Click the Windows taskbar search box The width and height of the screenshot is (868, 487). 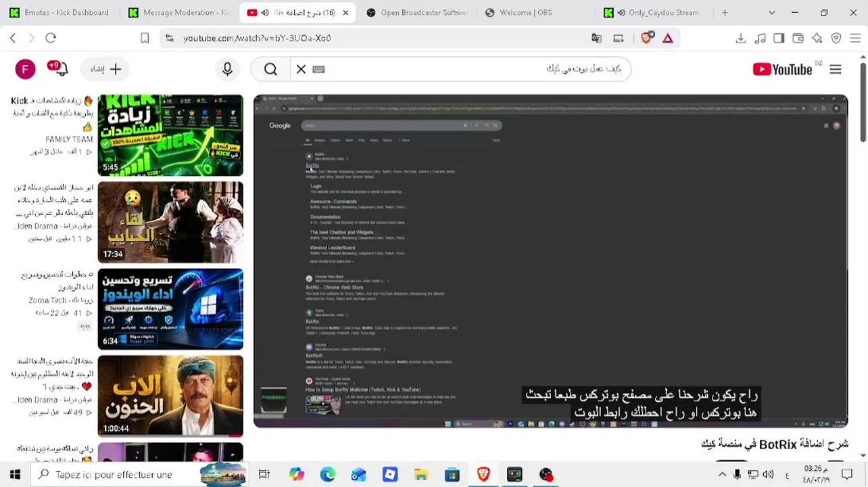(x=140, y=475)
